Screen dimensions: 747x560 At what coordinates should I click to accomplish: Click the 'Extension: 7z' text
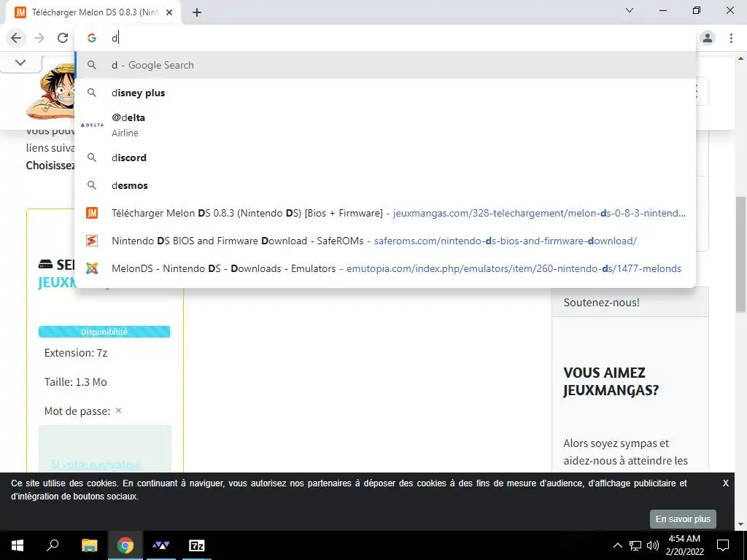(76, 353)
